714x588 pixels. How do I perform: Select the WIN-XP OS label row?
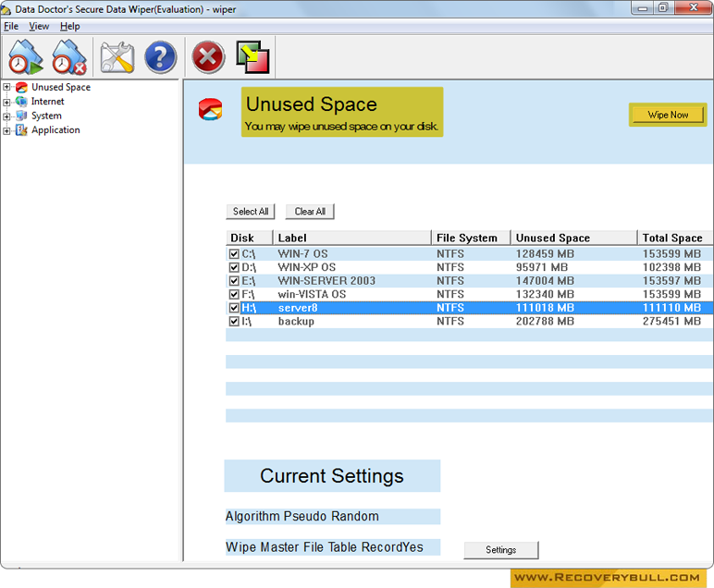pyautogui.click(x=307, y=267)
